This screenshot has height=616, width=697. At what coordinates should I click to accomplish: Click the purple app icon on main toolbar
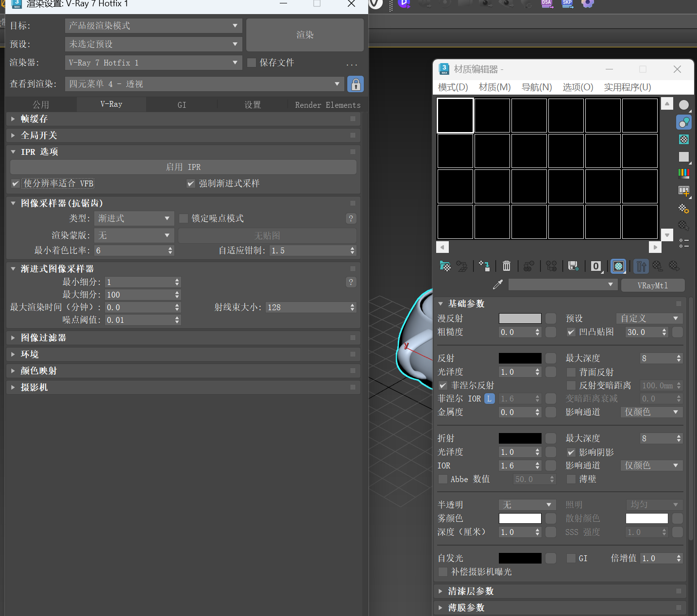coord(404,3)
